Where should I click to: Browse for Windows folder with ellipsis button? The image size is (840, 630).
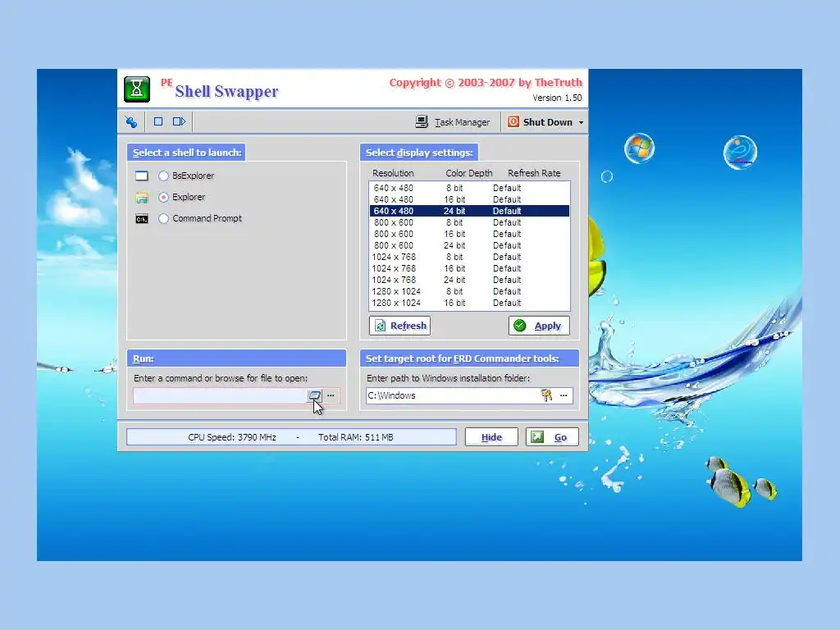pyautogui.click(x=564, y=396)
